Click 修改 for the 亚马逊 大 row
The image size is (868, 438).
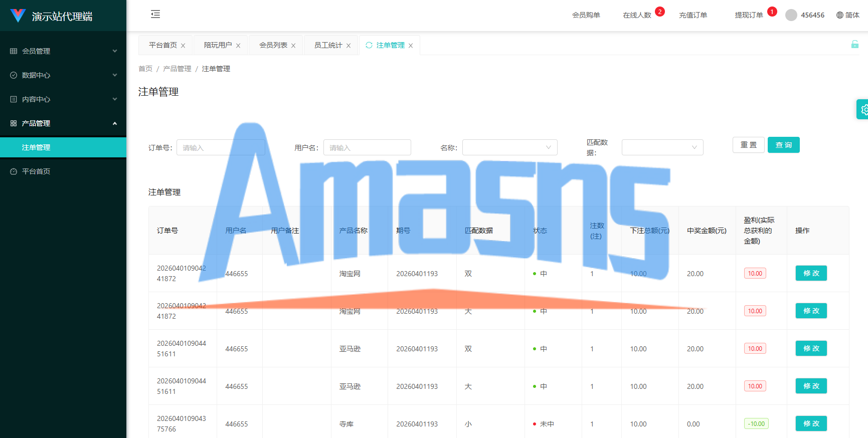[811, 386]
